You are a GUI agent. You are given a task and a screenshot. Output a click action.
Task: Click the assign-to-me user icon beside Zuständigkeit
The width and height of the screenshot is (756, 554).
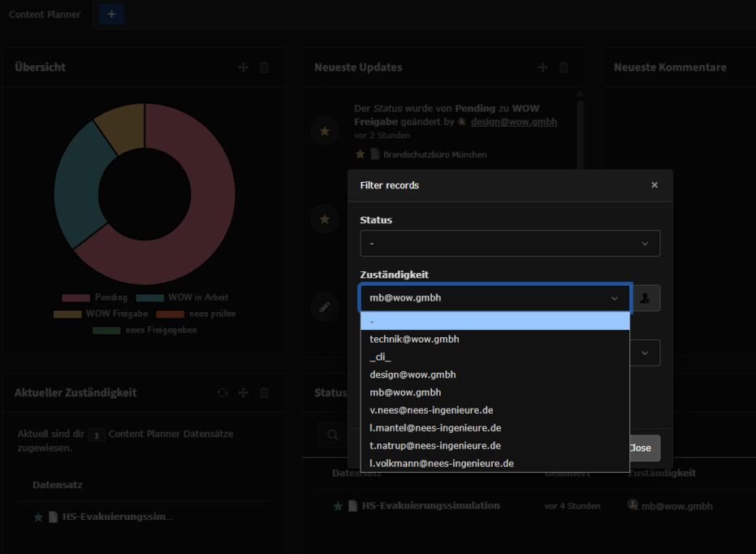pos(645,298)
